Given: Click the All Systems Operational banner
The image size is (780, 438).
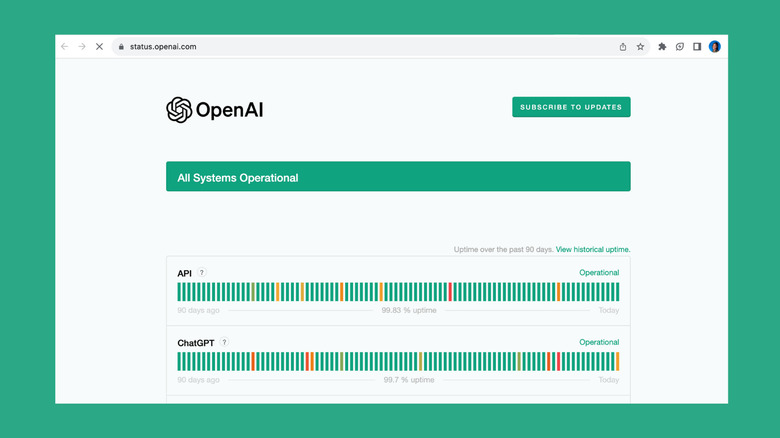Looking at the screenshot, I should (x=398, y=177).
